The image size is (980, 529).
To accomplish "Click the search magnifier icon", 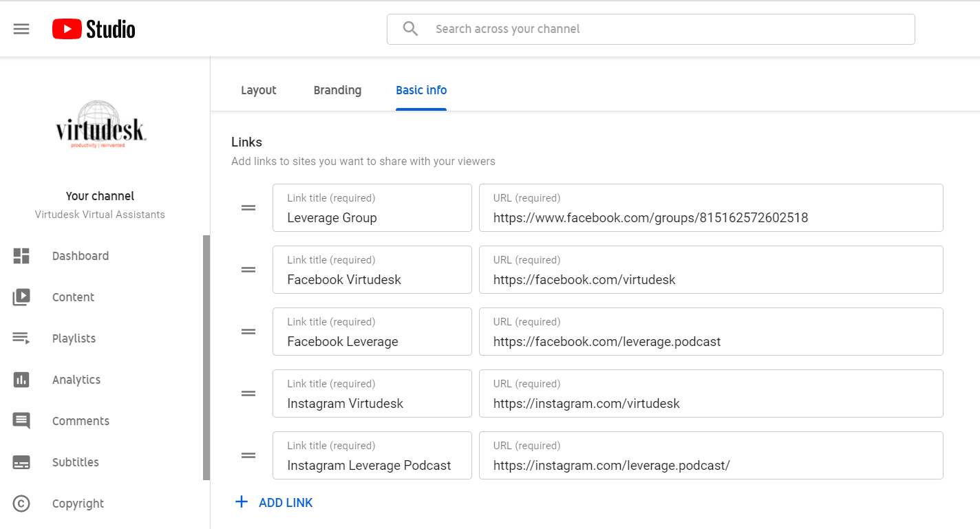I will pyautogui.click(x=411, y=29).
